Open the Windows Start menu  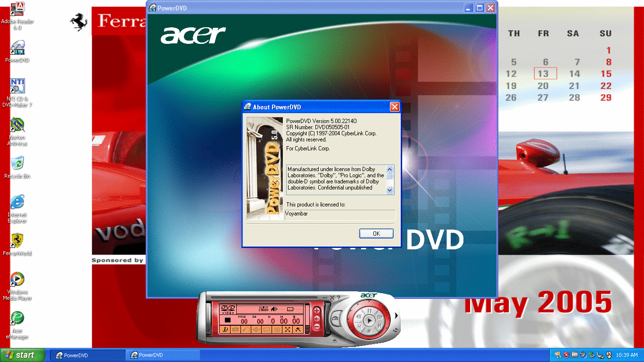pos(23,355)
